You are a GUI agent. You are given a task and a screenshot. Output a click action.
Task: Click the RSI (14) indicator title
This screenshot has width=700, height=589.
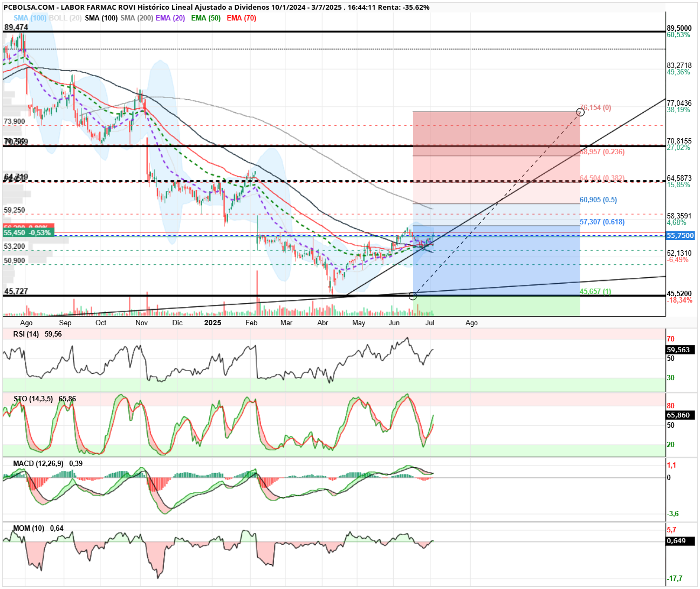coord(26,334)
